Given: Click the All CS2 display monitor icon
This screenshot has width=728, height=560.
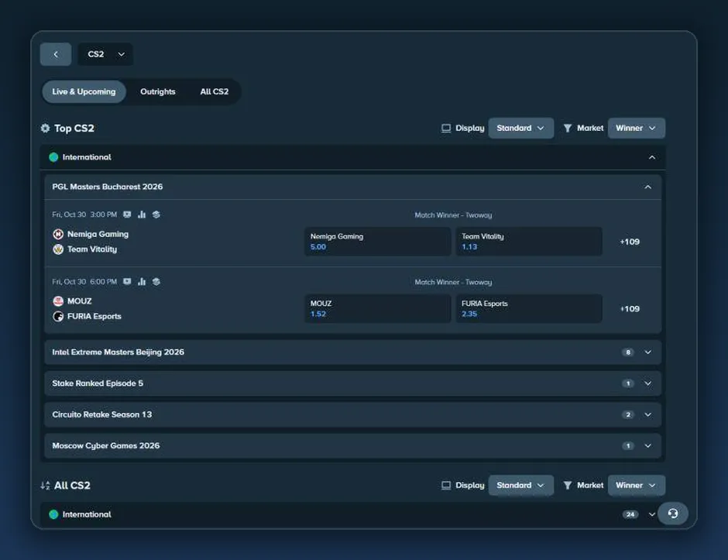Looking at the screenshot, I should click(446, 485).
